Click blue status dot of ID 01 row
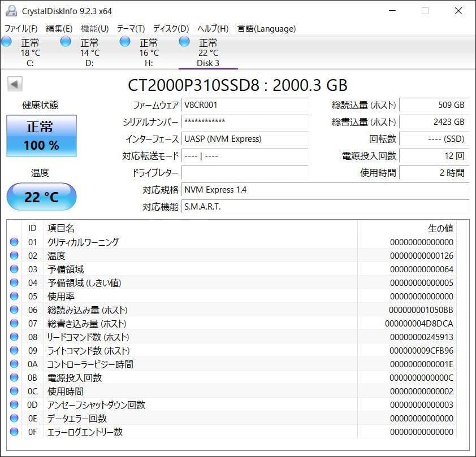The image size is (476, 457). (14, 242)
